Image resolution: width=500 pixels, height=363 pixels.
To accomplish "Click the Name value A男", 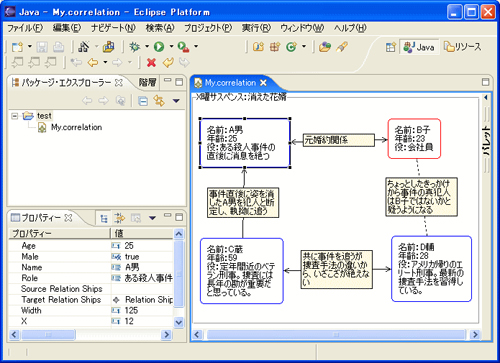I will [x=132, y=267].
